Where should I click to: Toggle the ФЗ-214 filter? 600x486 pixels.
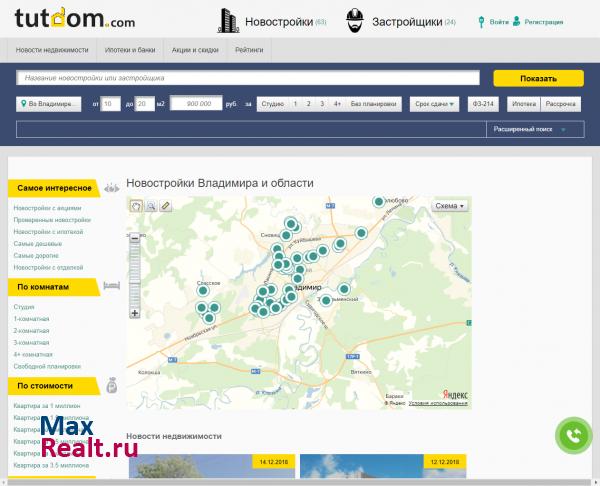[x=483, y=104]
